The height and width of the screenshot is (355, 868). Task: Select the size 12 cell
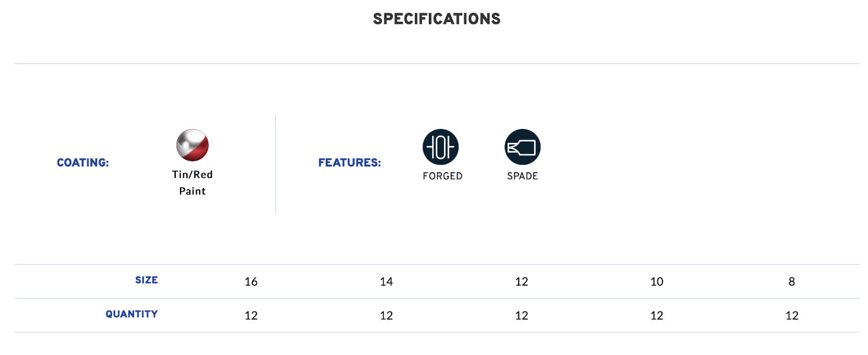[x=521, y=282]
